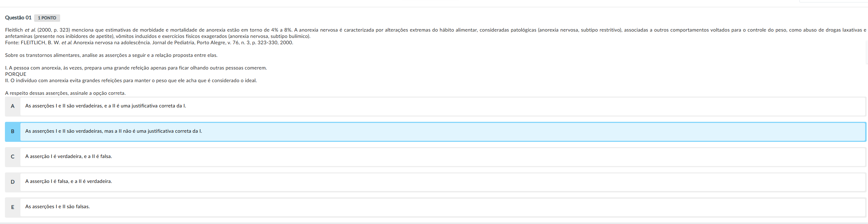This screenshot has height=224, width=868.
Task: Click the '1 PONTO' badge
Action: [47, 18]
